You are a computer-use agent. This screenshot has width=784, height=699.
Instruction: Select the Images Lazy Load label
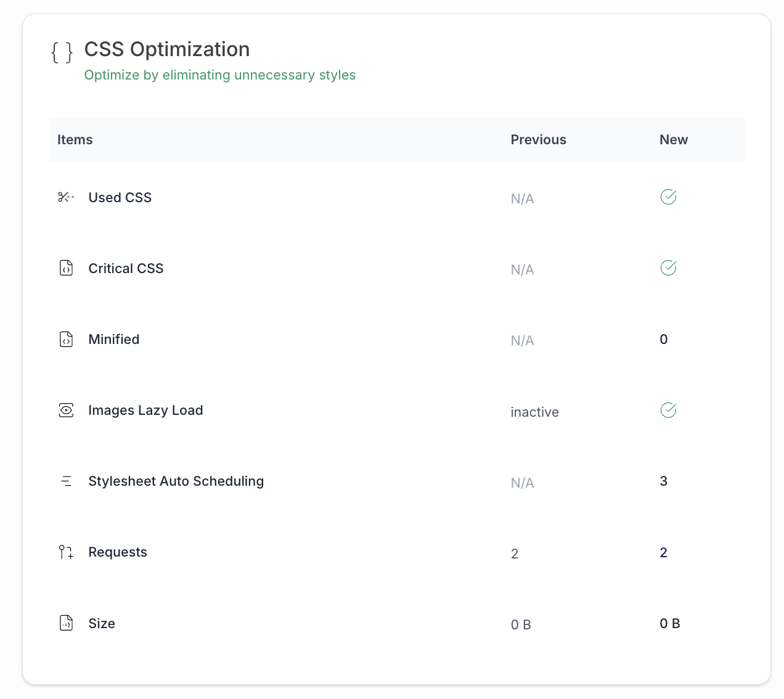click(145, 411)
